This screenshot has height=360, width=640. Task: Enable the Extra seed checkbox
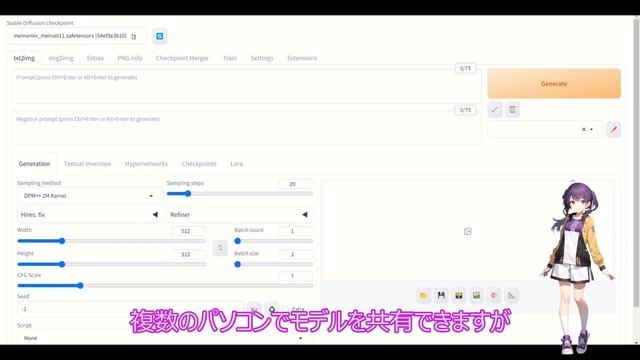pos(286,309)
